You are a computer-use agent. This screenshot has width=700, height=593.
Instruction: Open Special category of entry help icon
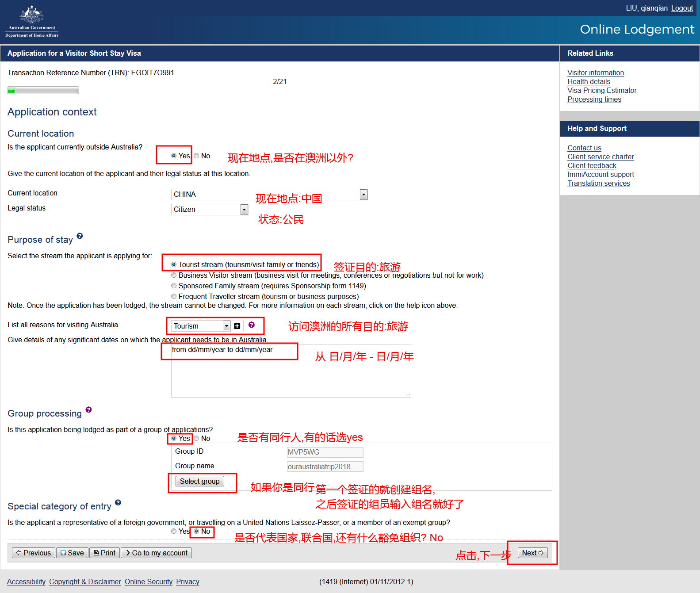pos(118,503)
